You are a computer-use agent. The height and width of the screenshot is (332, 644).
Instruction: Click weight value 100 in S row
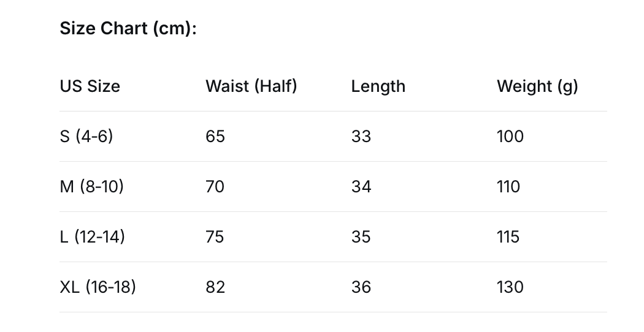tap(510, 136)
